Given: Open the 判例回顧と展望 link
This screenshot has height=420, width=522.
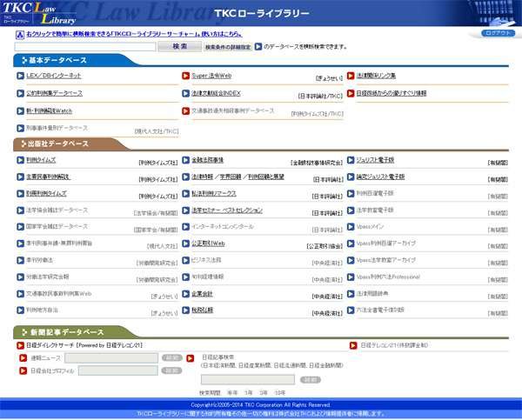Looking at the screenshot, I should coord(266,177).
